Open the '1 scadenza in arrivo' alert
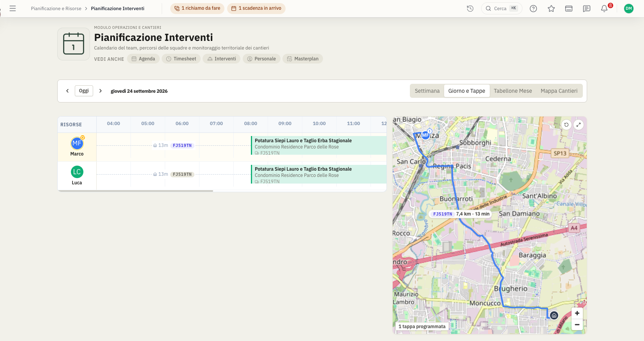Image resolution: width=644 pixels, height=341 pixels. coord(256,8)
